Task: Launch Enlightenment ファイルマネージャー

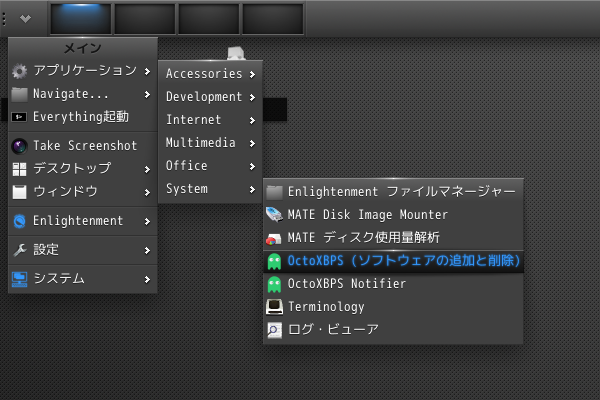Action: (393, 192)
